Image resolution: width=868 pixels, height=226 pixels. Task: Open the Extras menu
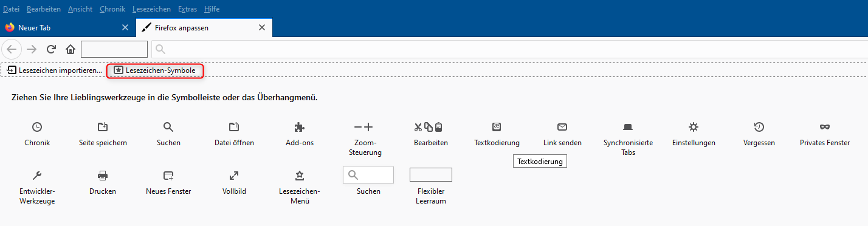point(188,9)
